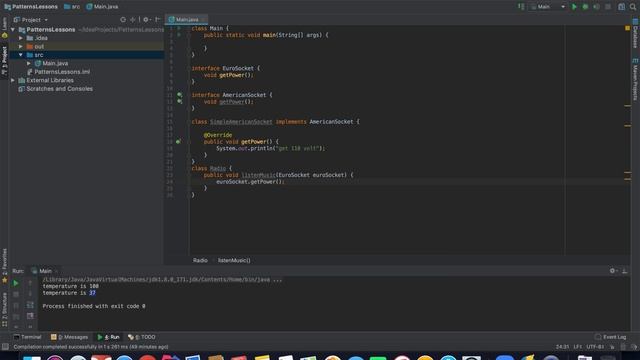The width and height of the screenshot is (640, 360).
Task: Close the Main.java editor tab
Action: (203, 20)
